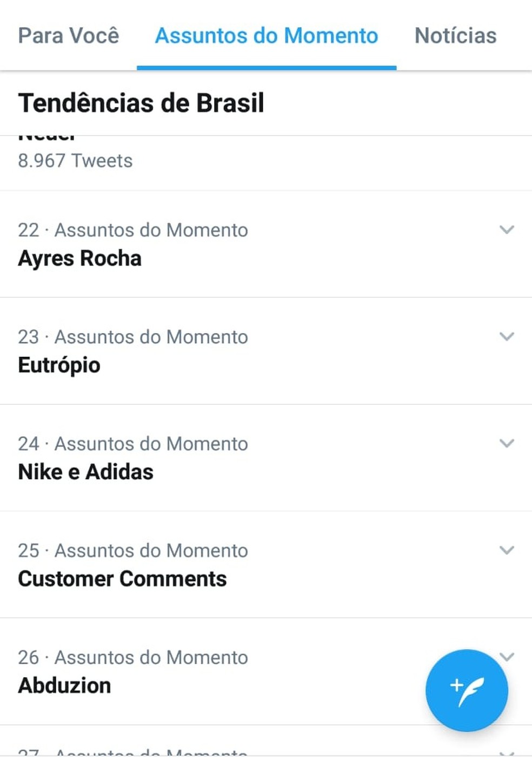Open the Nike e Adidas trend
Viewport: 532px width, 760px height.
click(x=86, y=471)
